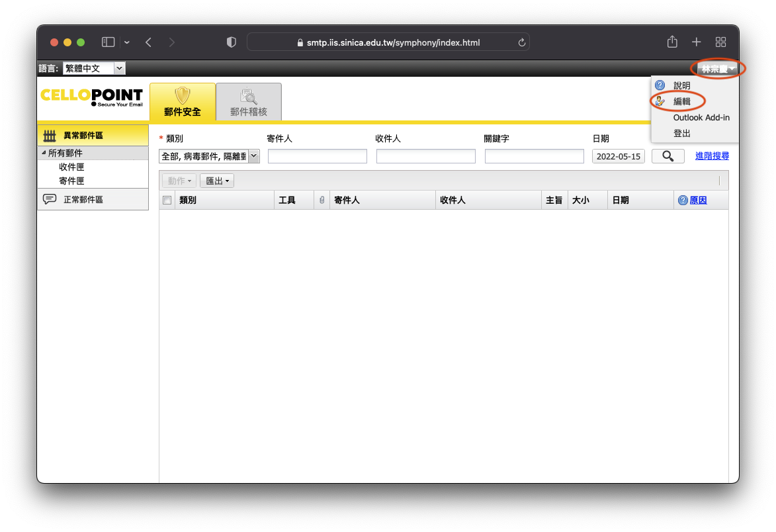Go forward with Safari forward arrow
Image resolution: width=776 pixels, height=532 pixels.
(x=172, y=42)
